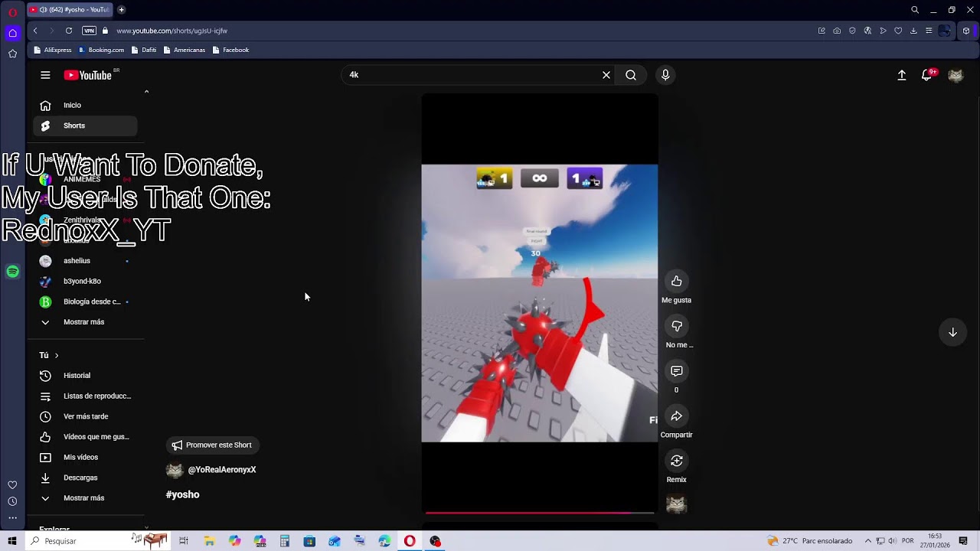Click the Promover este Short button
Viewport: 980px width, 551px height.
pos(213,445)
